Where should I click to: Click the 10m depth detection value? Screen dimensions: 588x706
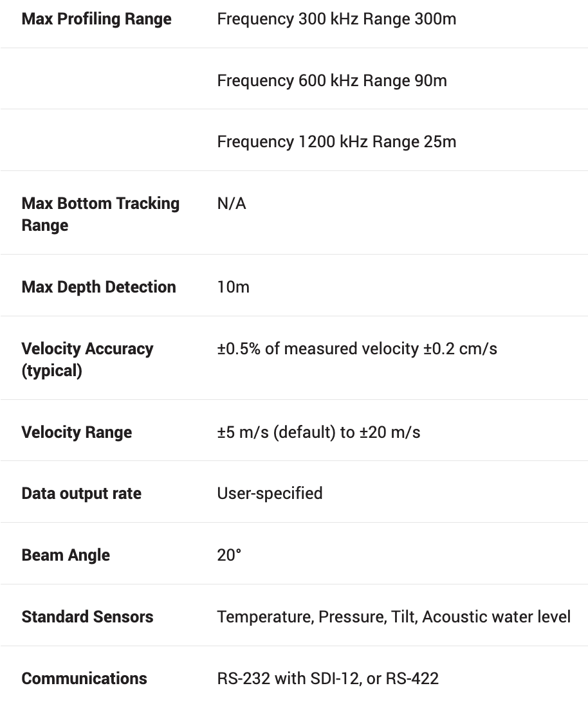(233, 287)
